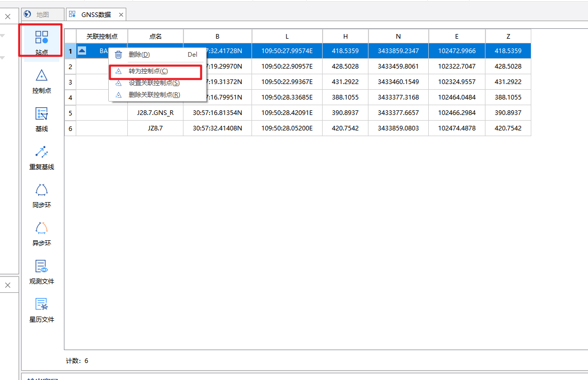588x380 pixels.
Task: Select 设置关联控制点 menu entry
Action: (154, 83)
